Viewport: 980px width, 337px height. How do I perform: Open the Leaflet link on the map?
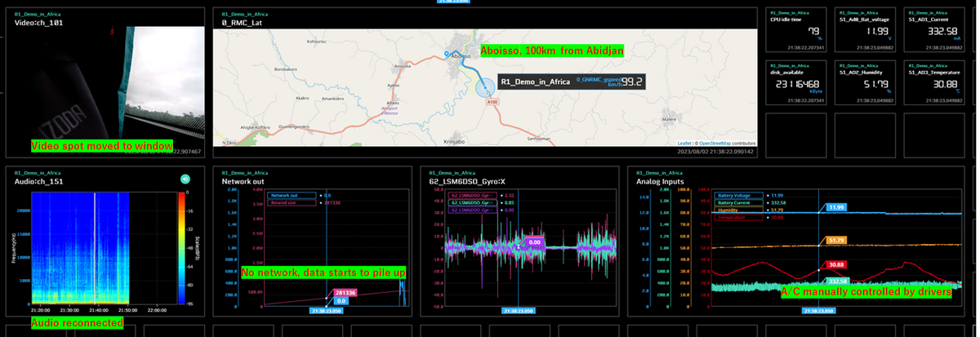click(x=684, y=143)
